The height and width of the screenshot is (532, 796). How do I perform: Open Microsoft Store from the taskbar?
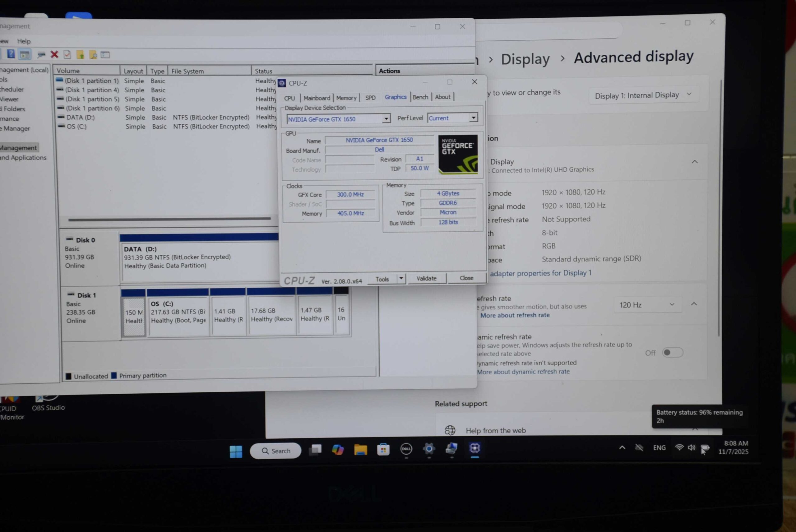383,450
